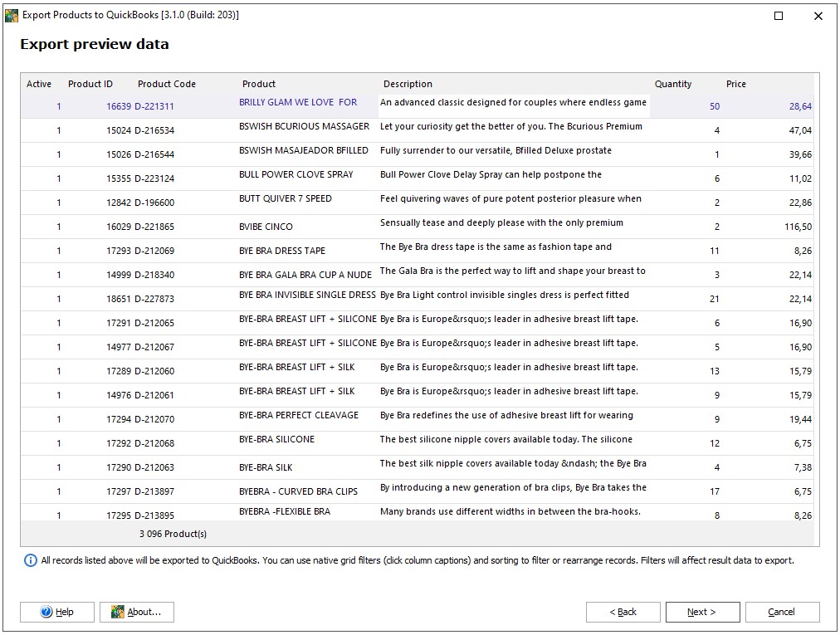Click quantity 21 in D-227873 row
The width and height of the screenshot is (840, 635).
715,299
